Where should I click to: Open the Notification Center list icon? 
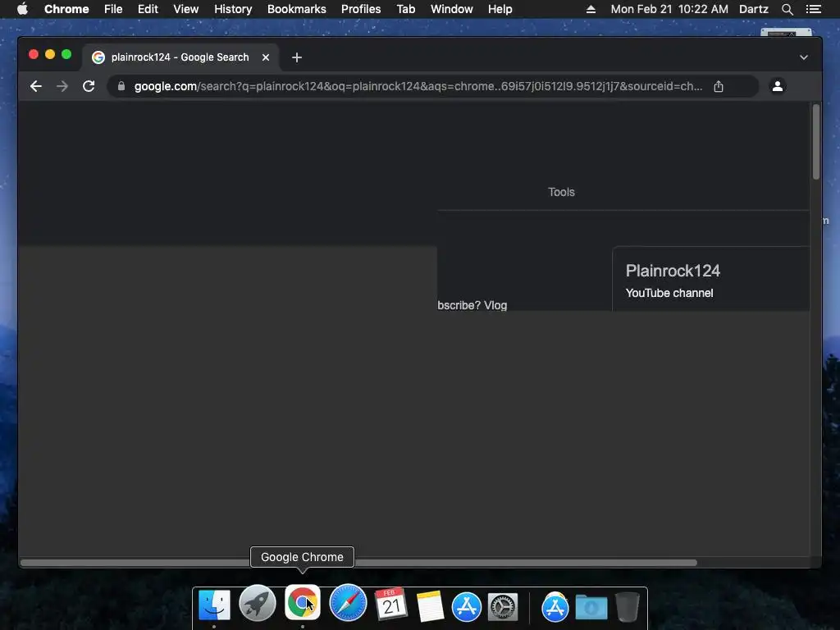pos(813,9)
